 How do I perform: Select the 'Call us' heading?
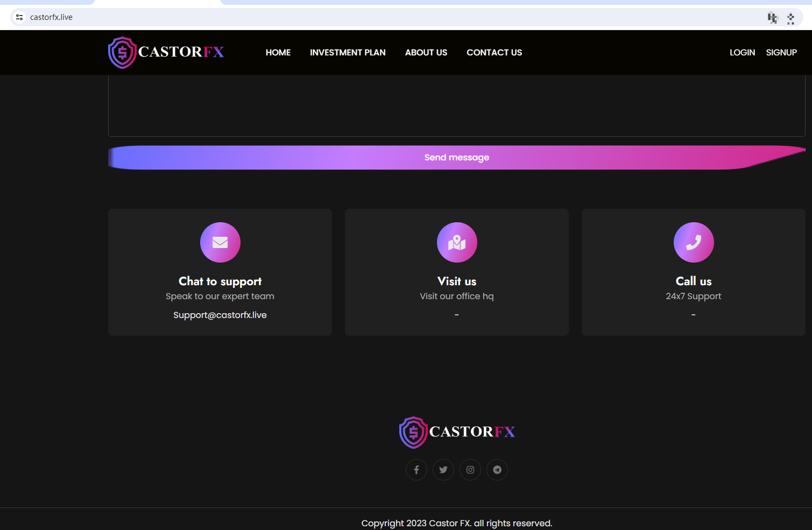[694, 281]
